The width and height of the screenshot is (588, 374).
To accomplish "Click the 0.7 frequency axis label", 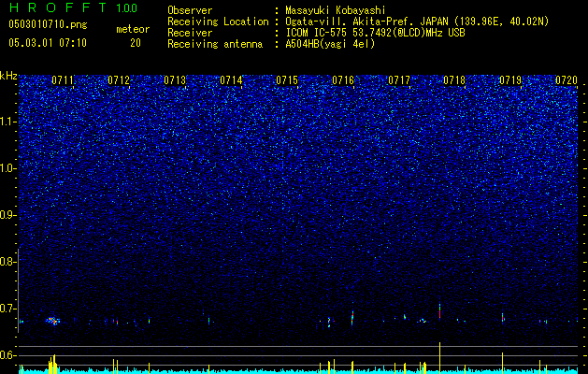I will (x=7, y=309).
